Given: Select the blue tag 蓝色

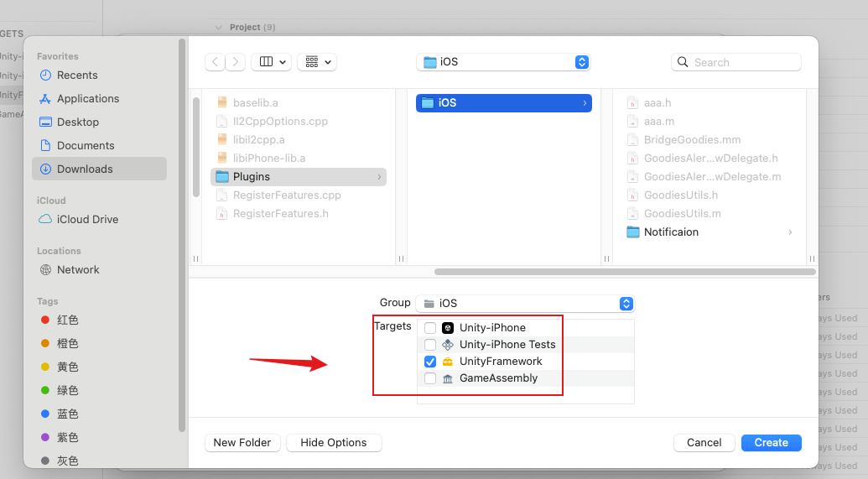Looking at the screenshot, I should click(60, 414).
